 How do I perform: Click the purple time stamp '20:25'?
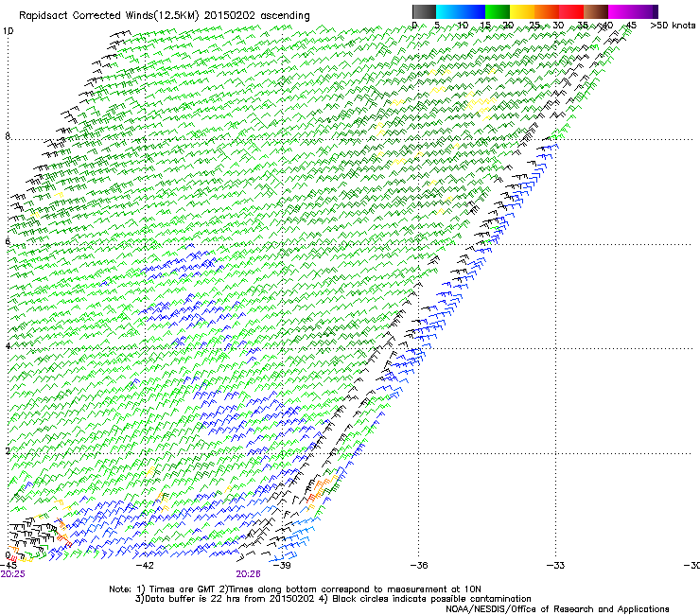(13, 574)
